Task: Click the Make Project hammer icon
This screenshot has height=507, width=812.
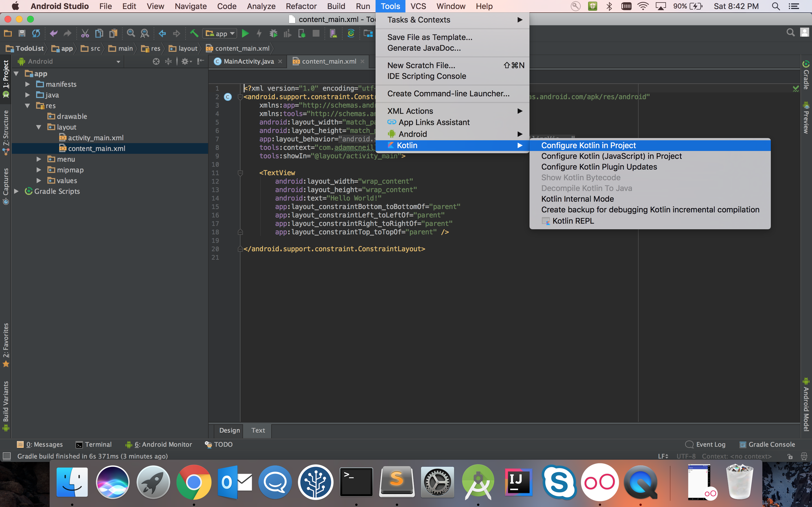Action: tap(194, 33)
